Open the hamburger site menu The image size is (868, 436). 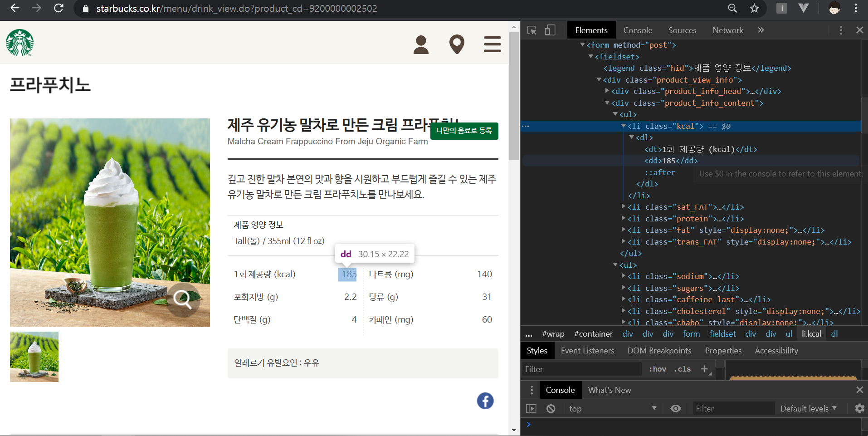(492, 44)
